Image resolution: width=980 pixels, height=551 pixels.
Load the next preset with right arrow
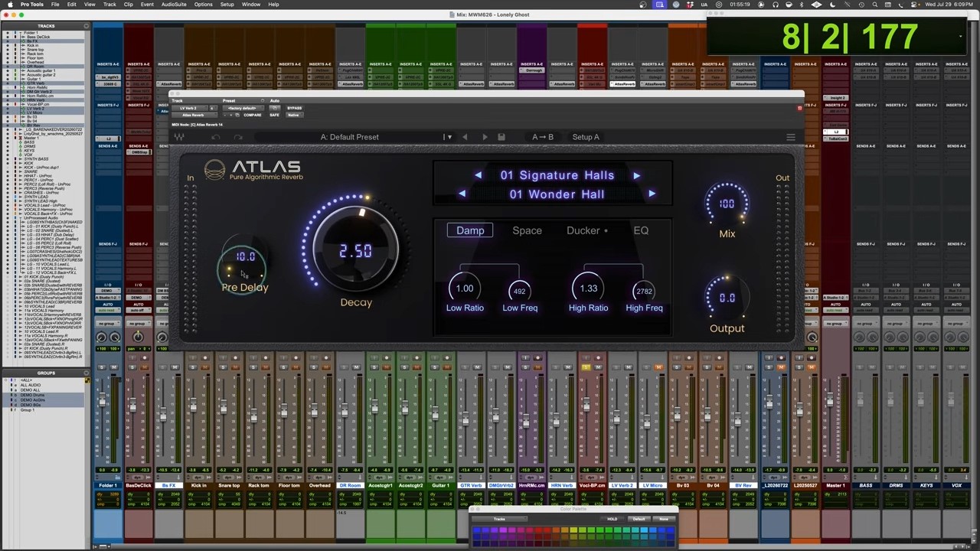coord(484,137)
